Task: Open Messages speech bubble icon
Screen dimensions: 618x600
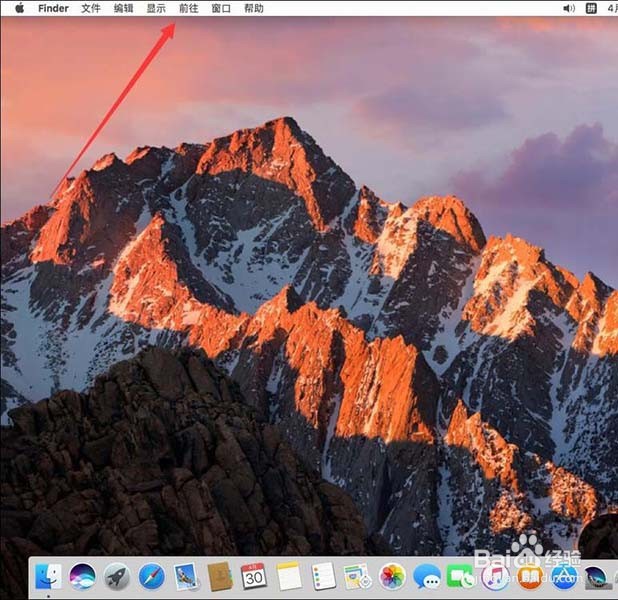Action: (x=426, y=576)
